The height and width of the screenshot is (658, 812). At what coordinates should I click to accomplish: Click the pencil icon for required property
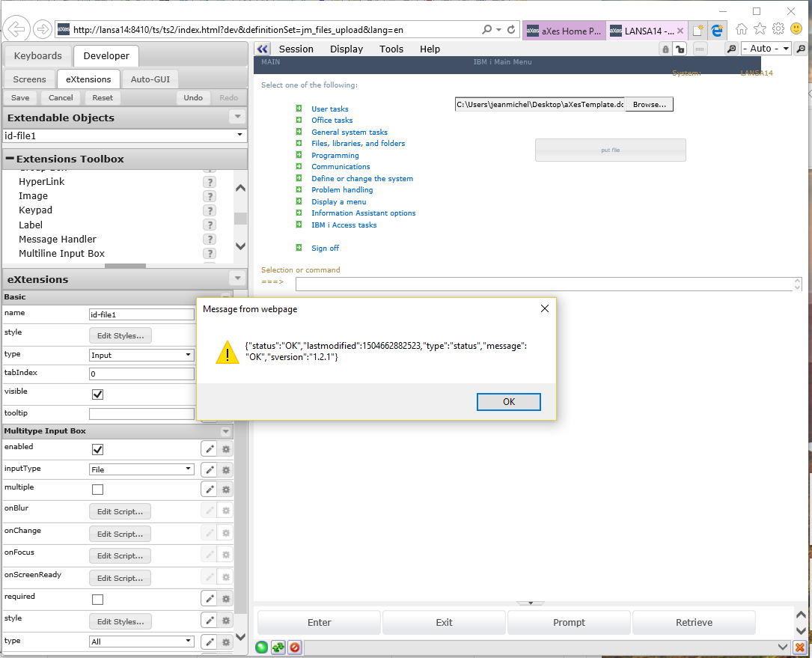point(210,600)
